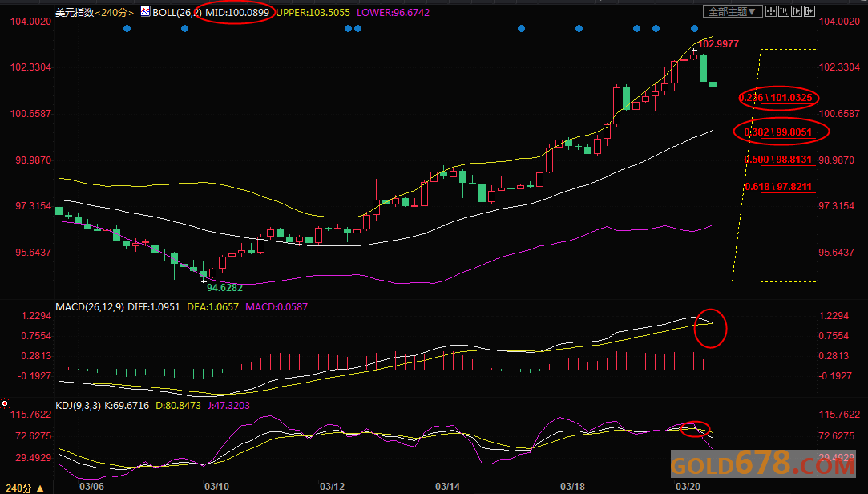Click the 0.500 \ 98.8131 Fibonacci level
Viewport: 868px width, 494px height.
point(777,160)
